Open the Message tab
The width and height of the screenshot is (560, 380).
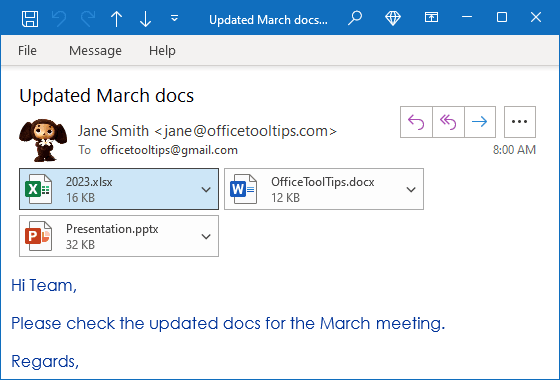[95, 51]
